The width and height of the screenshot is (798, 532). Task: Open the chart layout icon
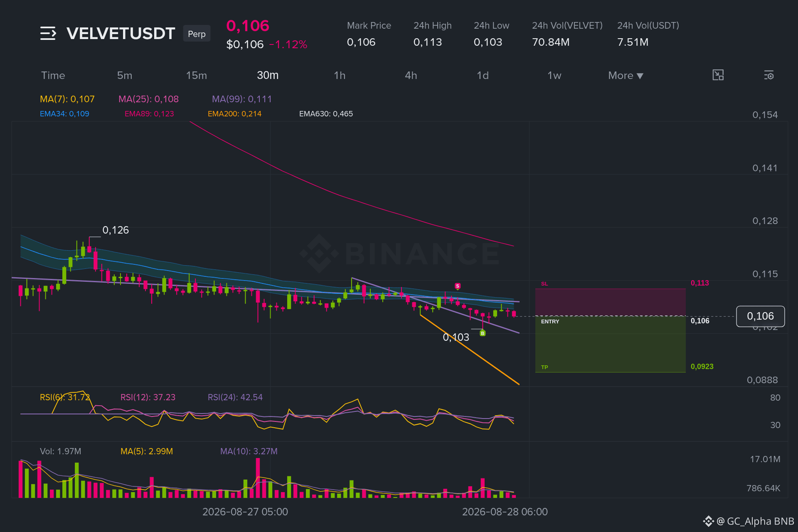tap(718, 75)
